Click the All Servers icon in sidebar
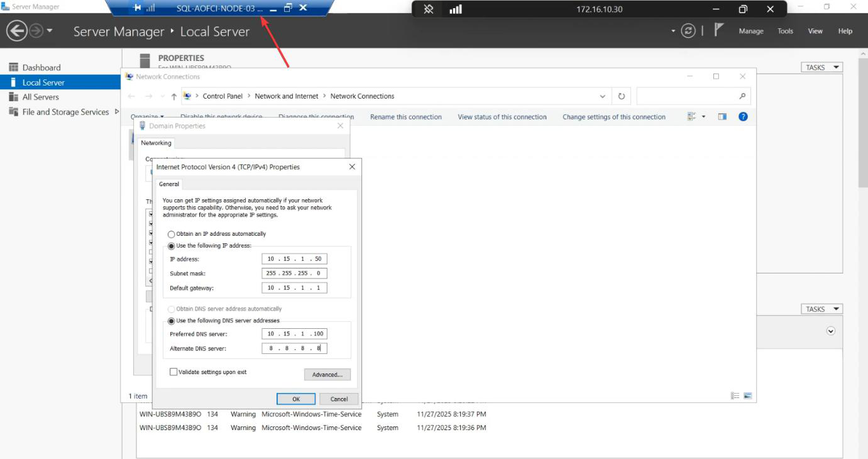 coord(13,97)
